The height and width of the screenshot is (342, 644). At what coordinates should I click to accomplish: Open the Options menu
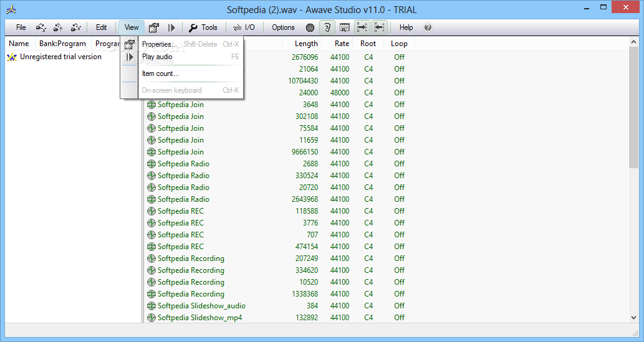(283, 27)
